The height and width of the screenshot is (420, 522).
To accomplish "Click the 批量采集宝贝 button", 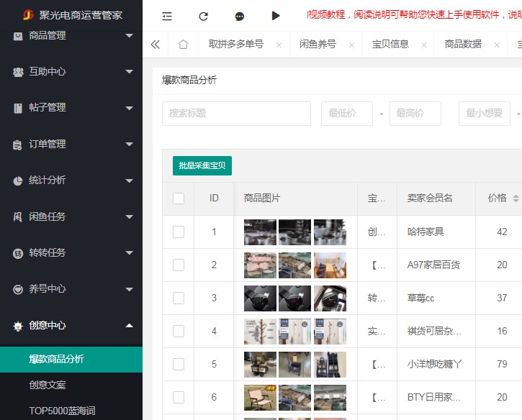I will [x=202, y=165].
